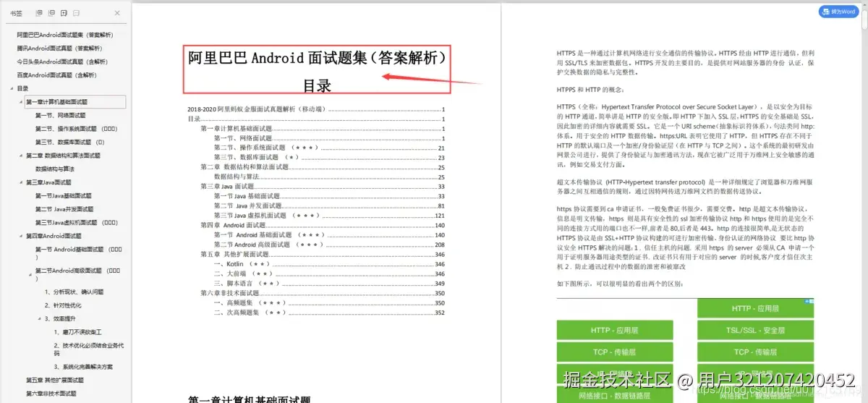This screenshot has width=868, height=403.
Task: Click TOC entry 第二节 Android高级面试题 page 208
Action: tap(329, 245)
